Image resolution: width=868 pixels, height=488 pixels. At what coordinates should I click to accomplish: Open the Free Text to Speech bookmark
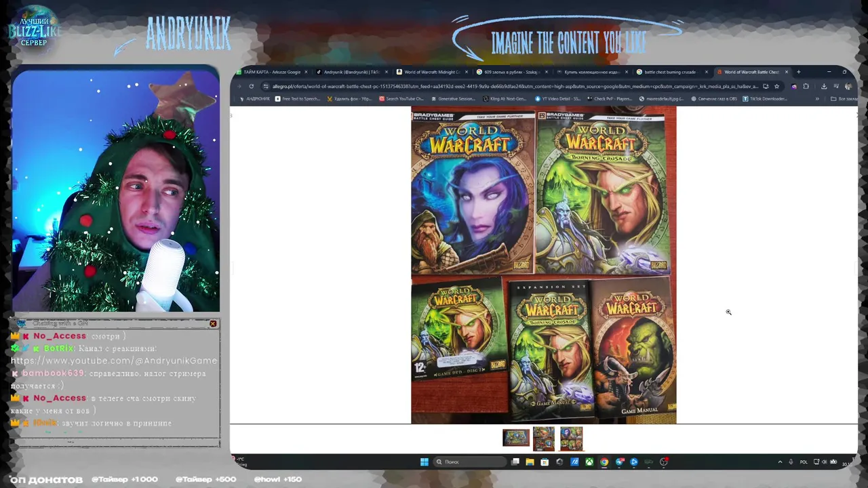[297, 99]
